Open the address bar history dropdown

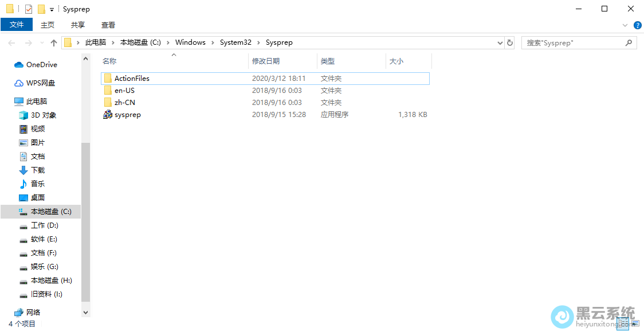tap(500, 42)
